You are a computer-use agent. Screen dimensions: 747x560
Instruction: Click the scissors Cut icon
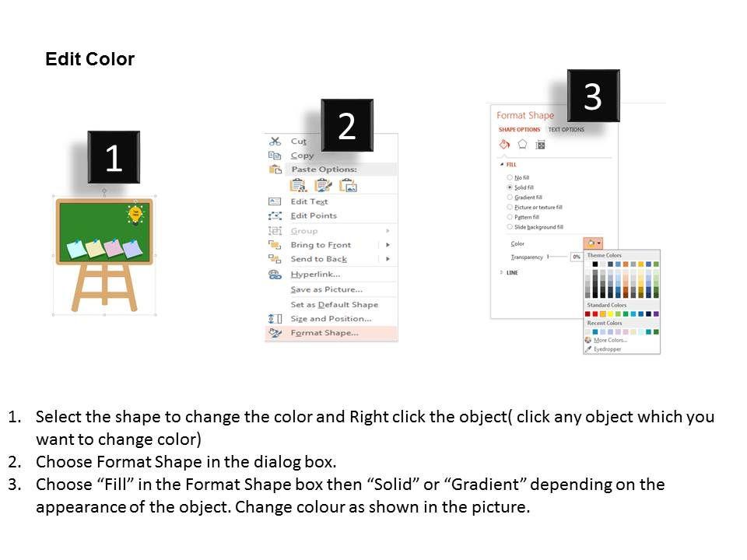point(275,142)
